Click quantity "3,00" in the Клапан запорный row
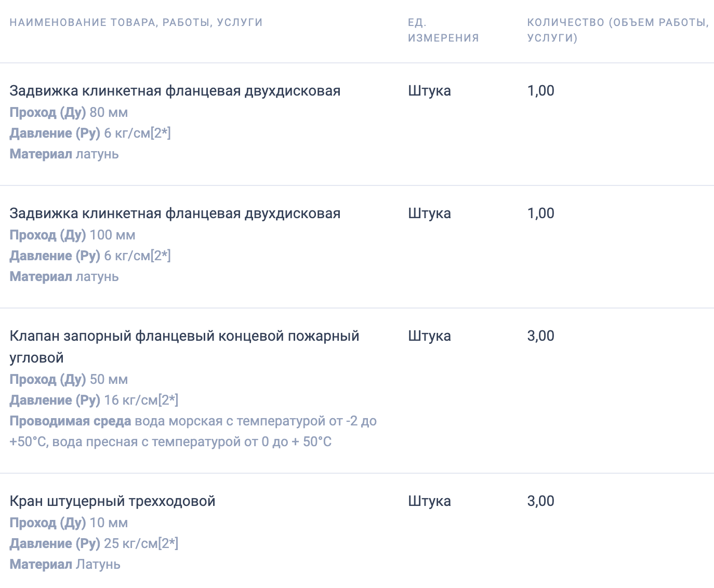Screen dimensions: 714x588 [x=540, y=336]
